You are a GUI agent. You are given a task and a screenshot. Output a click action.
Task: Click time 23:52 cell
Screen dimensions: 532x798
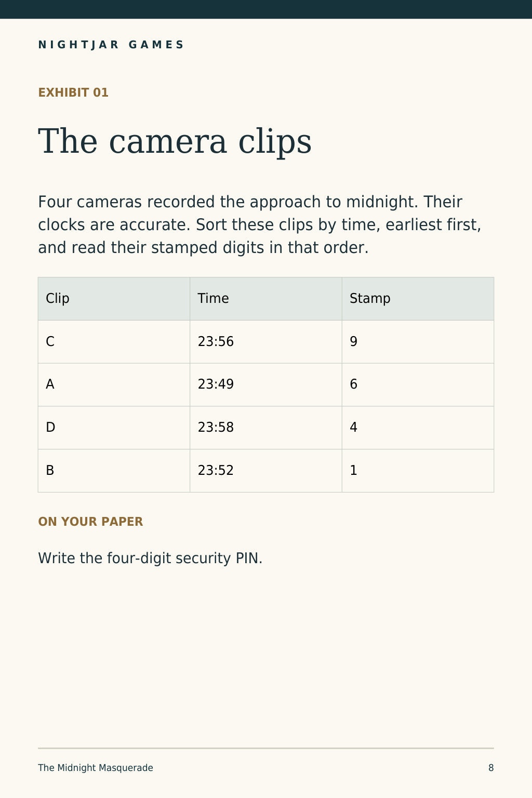(x=266, y=471)
